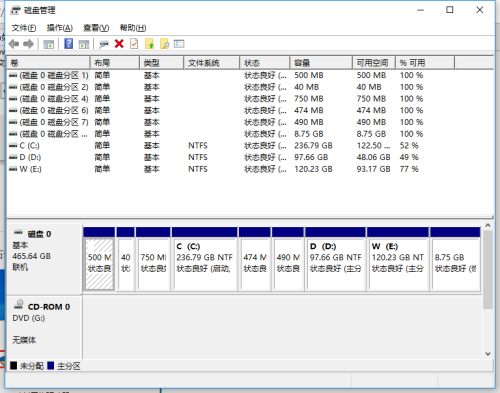The image size is (500, 393).
Task: Click the folder with up arrow icon
Action: click(149, 44)
